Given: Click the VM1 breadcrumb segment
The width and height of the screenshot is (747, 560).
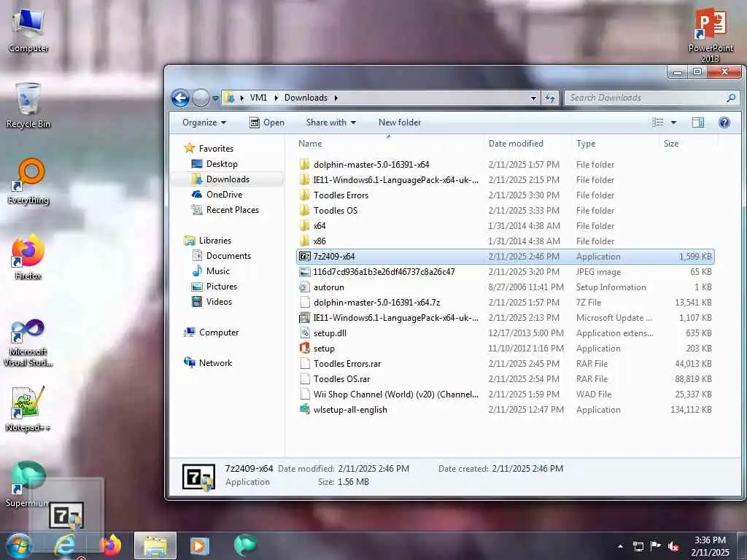Looking at the screenshot, I should pos(258,98).
